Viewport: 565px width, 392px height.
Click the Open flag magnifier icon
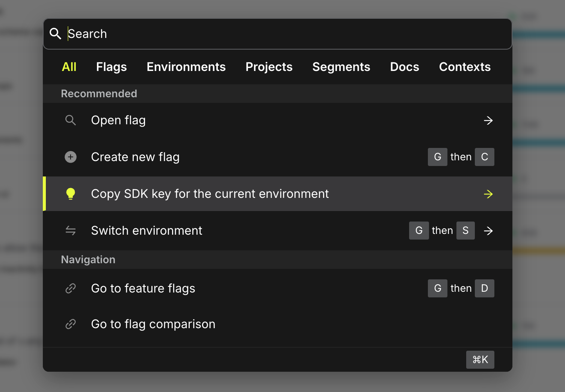point(71,120)
